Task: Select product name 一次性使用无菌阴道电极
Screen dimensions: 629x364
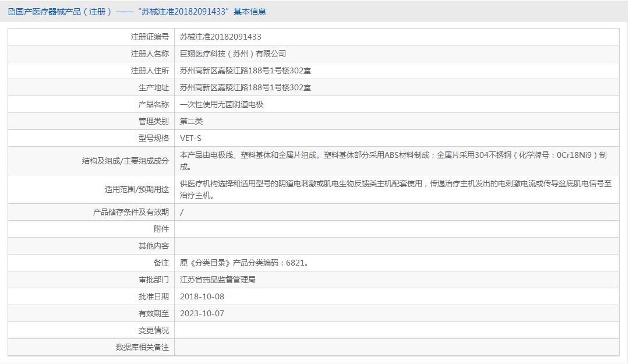Action: point(222,104)
